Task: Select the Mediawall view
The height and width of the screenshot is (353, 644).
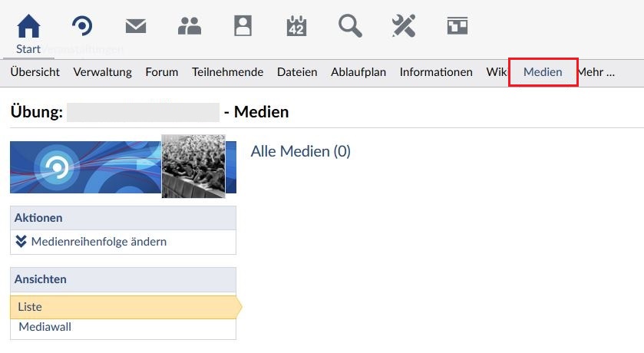Action: click(45, 328)
